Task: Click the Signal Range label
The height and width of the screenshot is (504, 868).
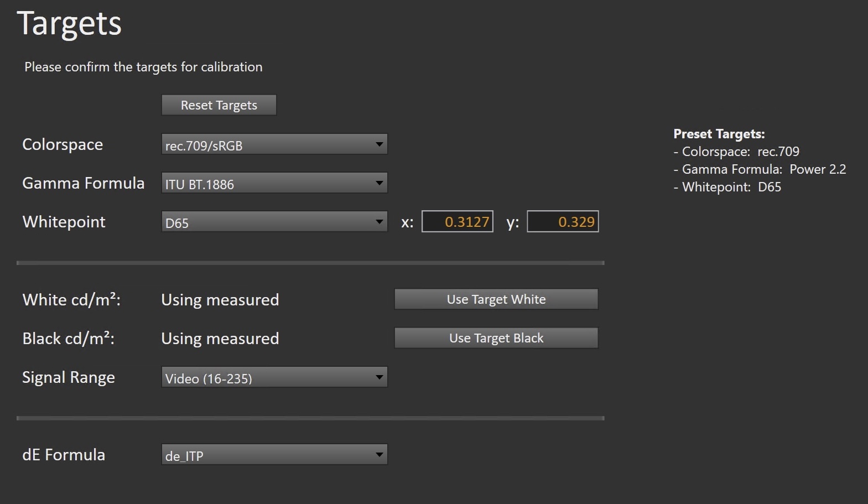Action: point(69,377)
